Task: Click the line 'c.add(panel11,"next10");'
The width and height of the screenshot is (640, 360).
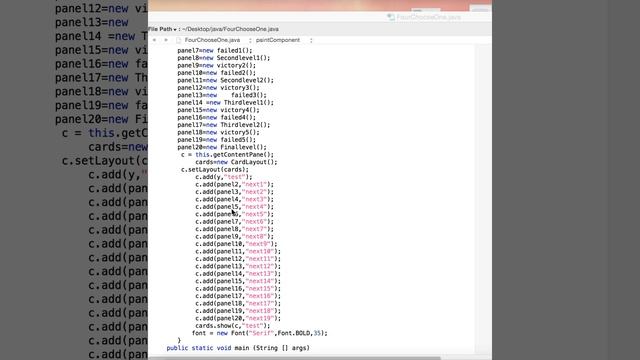Action: 238,251
